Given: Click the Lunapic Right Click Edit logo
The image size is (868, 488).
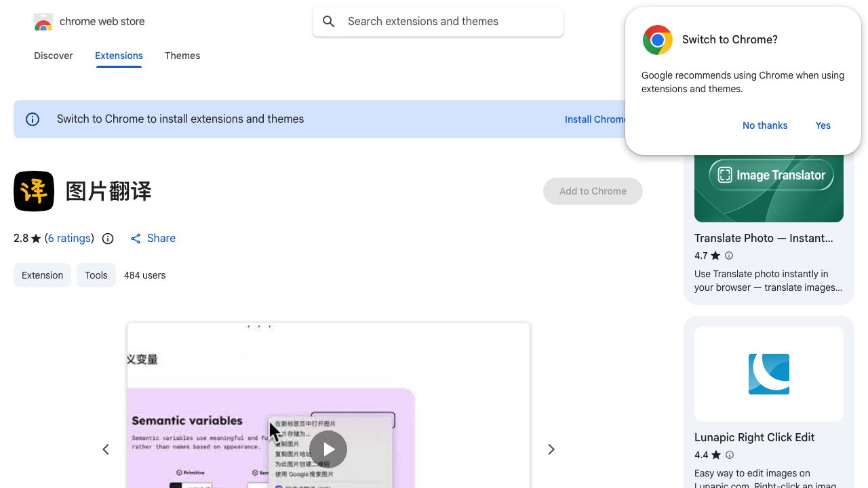Looking at the screenshot, I should (x=769, y=374).
